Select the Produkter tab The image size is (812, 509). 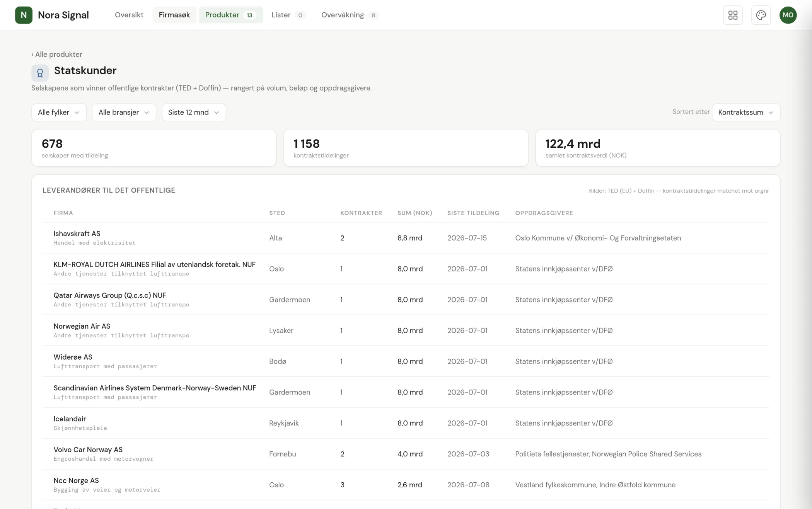[230, 15]
